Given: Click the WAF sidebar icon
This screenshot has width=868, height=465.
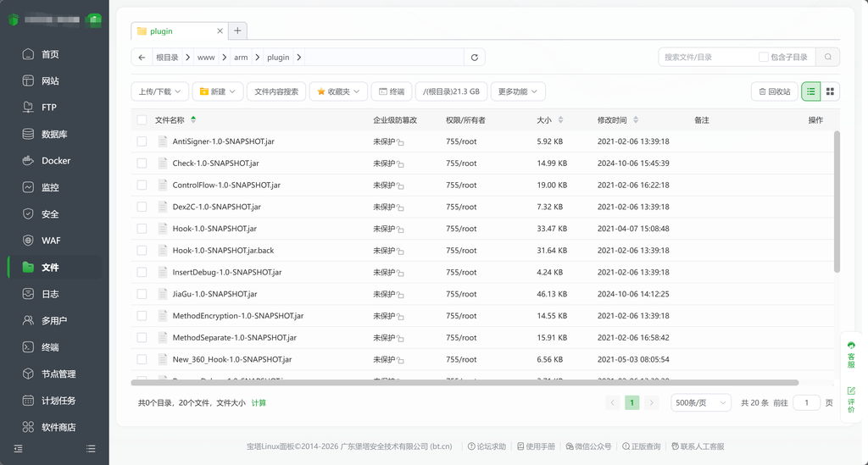Looking at the screenshot, I should tap(28, 241).
